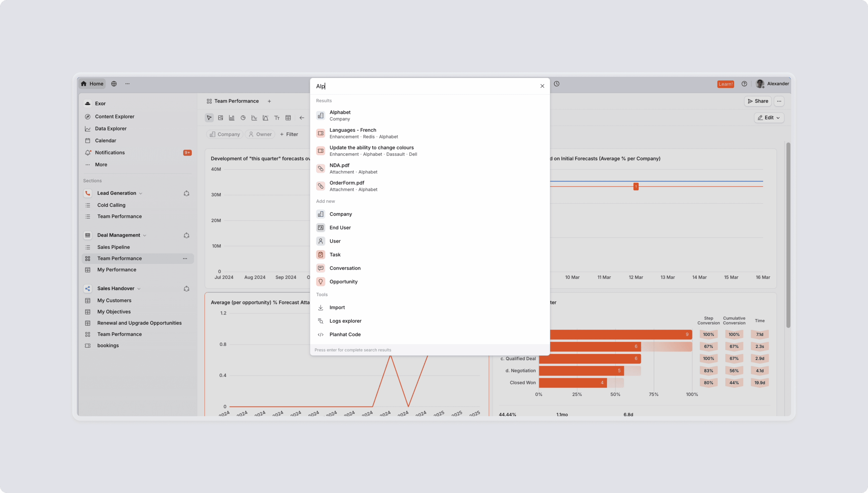Click the Logs explorer search icon
Image resolution: width=868 pixels, height=493 pixels.
pos(320,321)
